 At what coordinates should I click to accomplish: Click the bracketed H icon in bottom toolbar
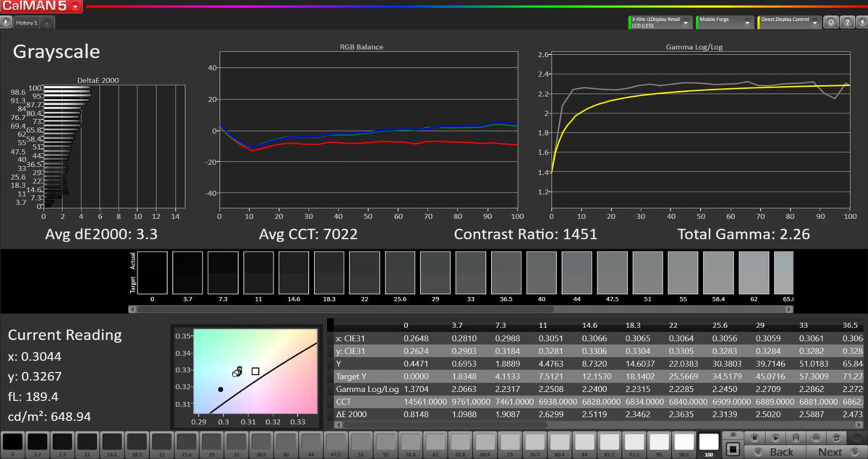pyautogui.click(x=796, y=438)
